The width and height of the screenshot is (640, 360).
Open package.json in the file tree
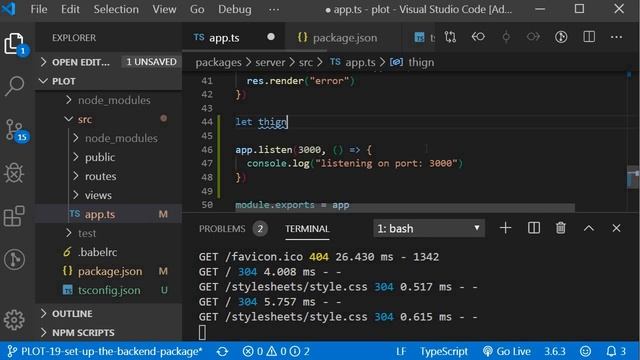[110, 271]
